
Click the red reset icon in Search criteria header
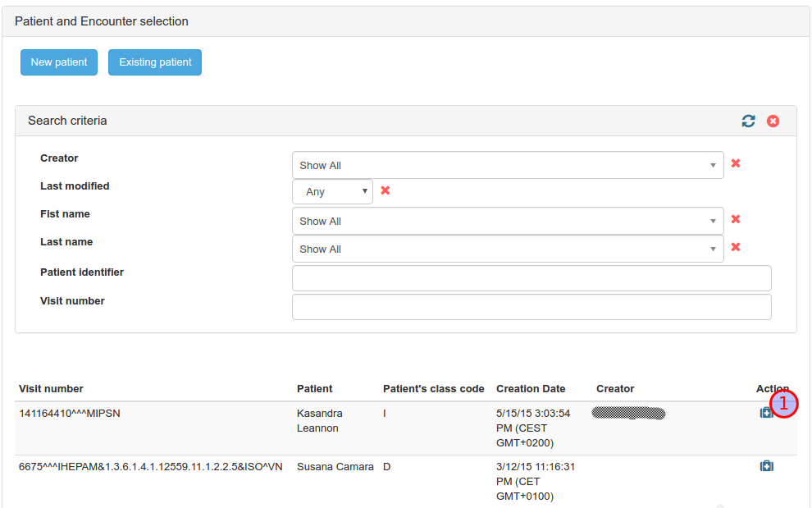click(x=773, y=121)
